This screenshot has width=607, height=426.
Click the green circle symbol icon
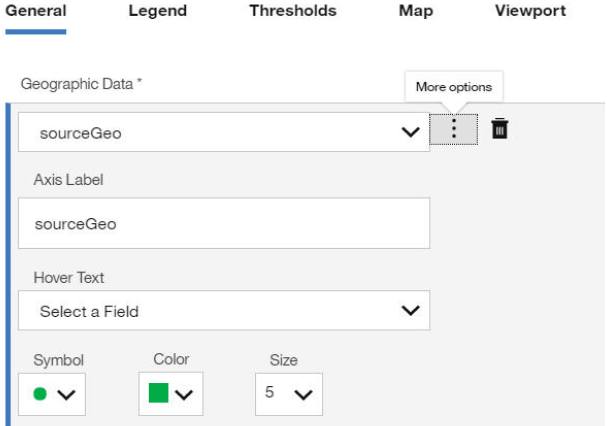tap(40, 394)
